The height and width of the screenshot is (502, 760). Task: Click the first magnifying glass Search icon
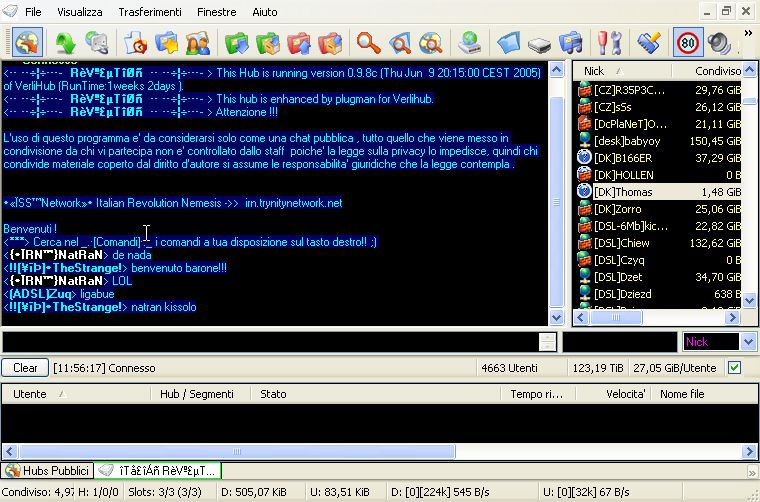point(369,43)
